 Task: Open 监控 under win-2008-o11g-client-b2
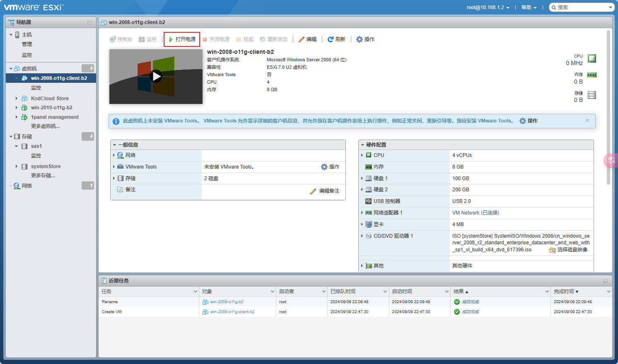(36, 88)
